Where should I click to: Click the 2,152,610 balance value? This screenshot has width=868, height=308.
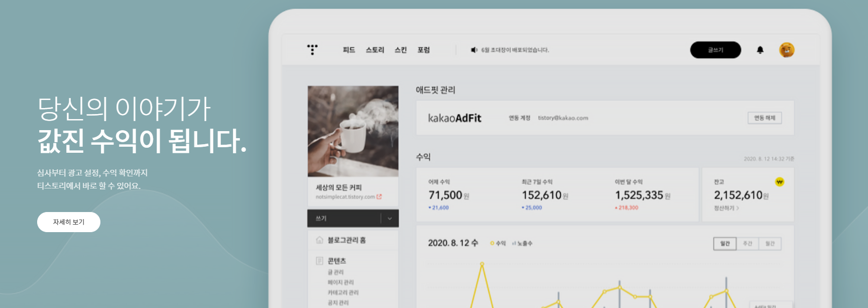738,195
